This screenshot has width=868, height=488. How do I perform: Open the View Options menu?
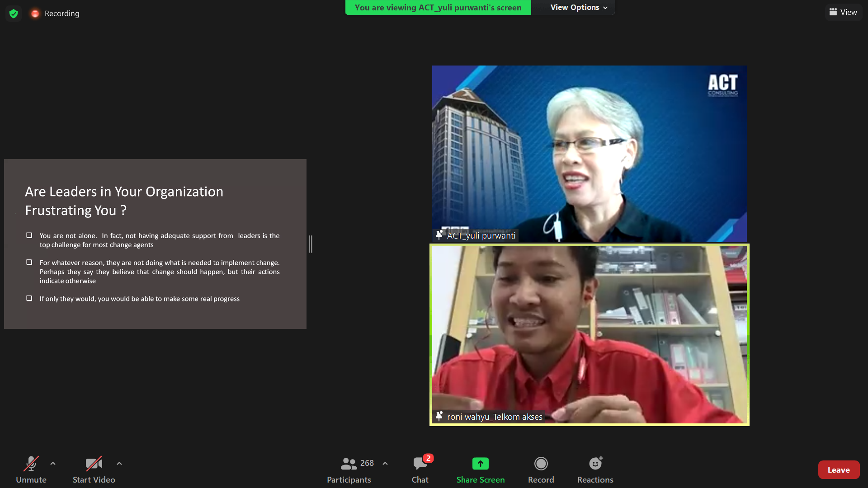click(579, 7)
